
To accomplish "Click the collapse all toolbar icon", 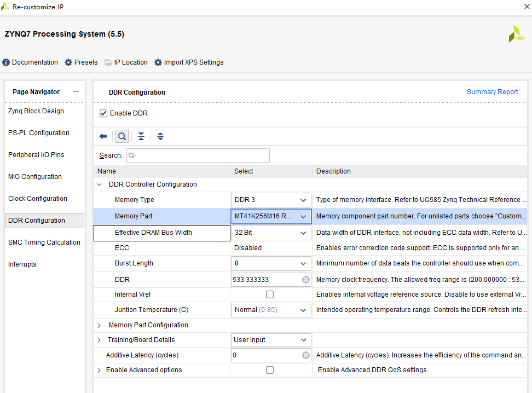I will (141, 136).
